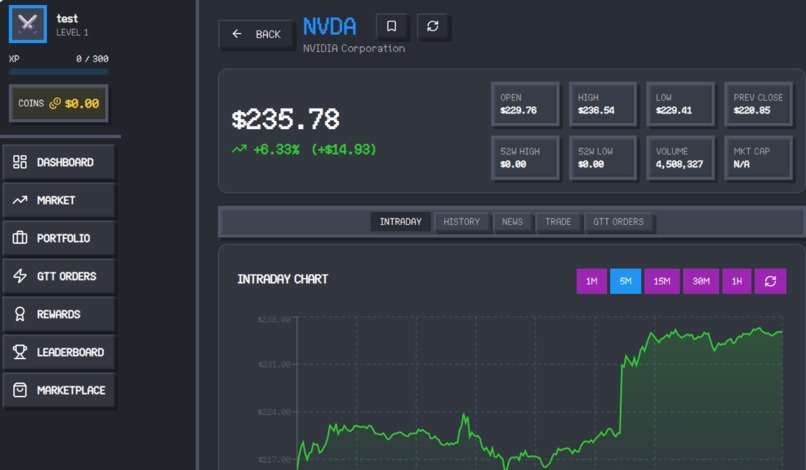Click the 52W LOW stat card
The image size is (806, 470).
coord(602,158)
